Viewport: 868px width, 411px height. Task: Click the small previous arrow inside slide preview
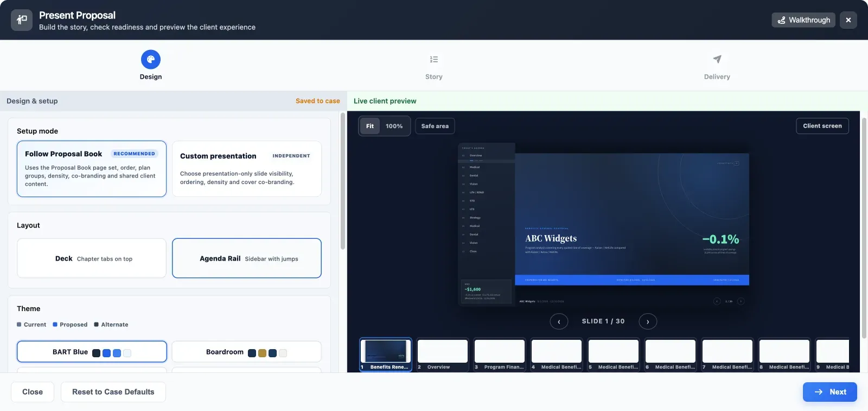(x=717, y=301)
